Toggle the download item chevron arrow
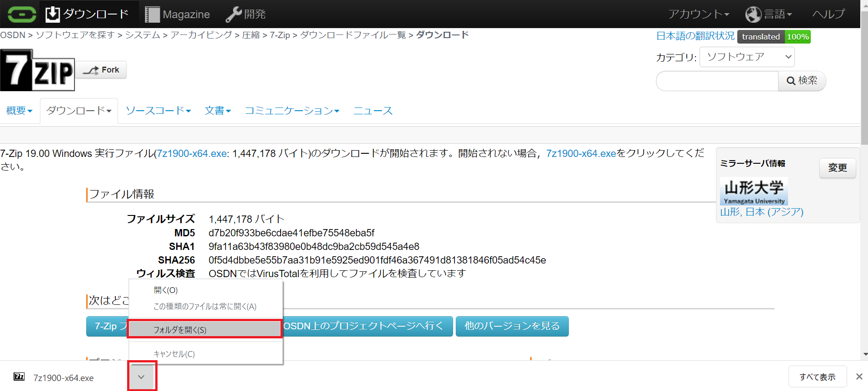Image resolution: width=868 pixels, height=391 pixels. [x=142, y=376]
